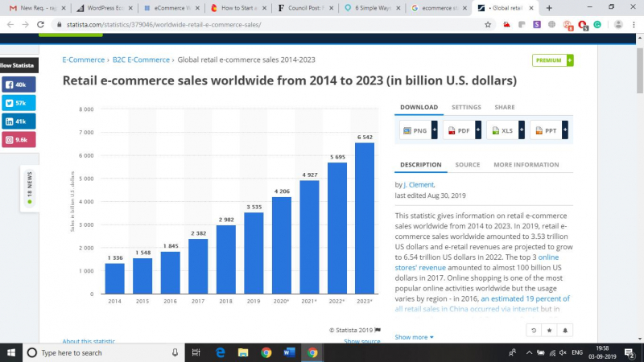Mark statistic as favorite with star icon

[549, 331]
